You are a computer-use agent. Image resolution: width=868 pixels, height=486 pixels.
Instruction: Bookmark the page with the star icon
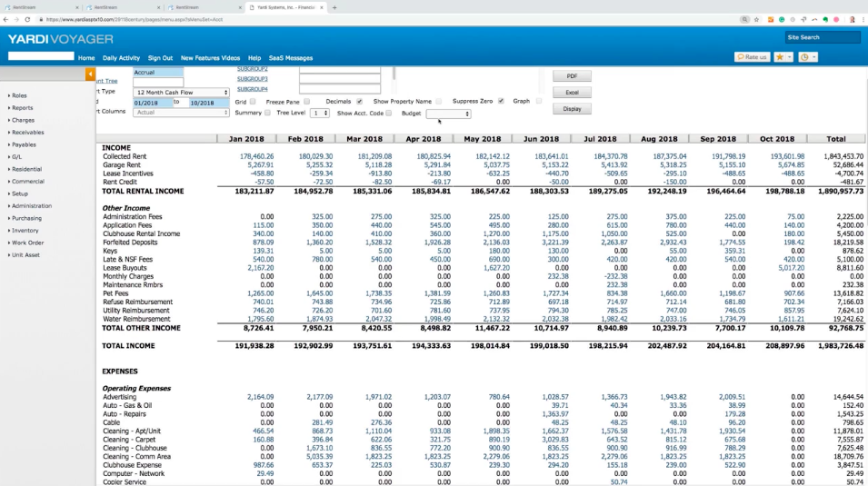pyautogui.click(x=757, y=19)
